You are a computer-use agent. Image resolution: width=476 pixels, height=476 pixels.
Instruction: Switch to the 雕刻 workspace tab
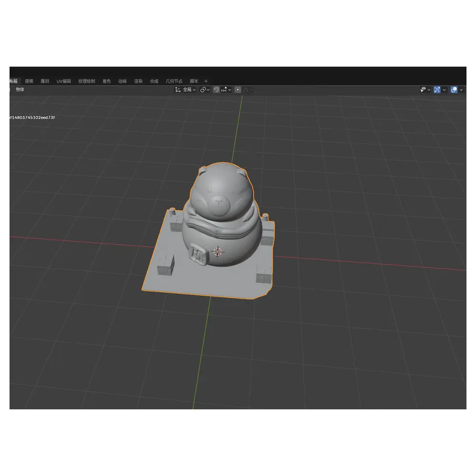pos(45,81)
